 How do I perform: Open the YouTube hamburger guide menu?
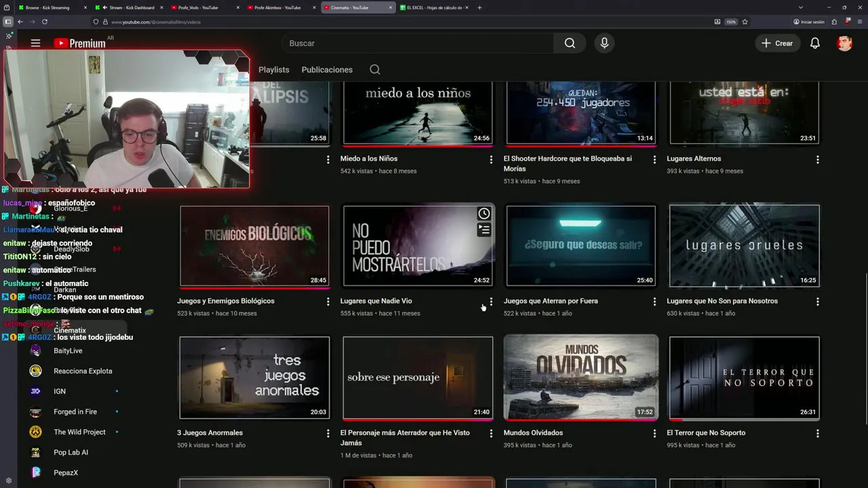click(x=35, y=43)
